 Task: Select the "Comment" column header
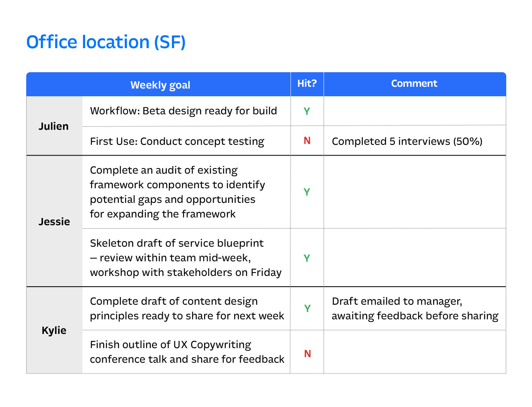414,84
